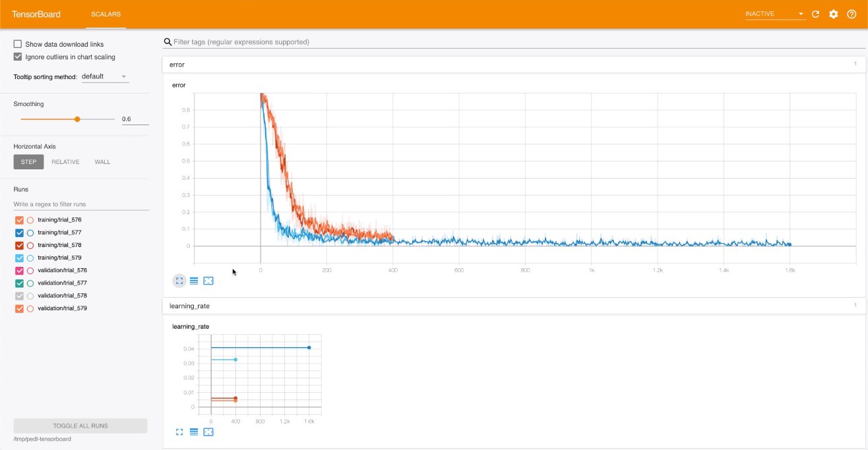The height and width of the screenshot is (450, 868).
Task: Select WALL horizontal axis mode
Action: tap(102, 162)
